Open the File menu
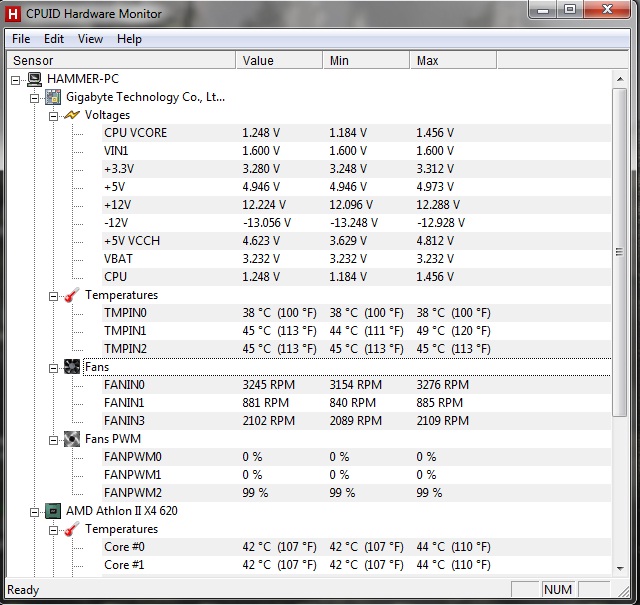The image size is (640, 605). point(21,39)
